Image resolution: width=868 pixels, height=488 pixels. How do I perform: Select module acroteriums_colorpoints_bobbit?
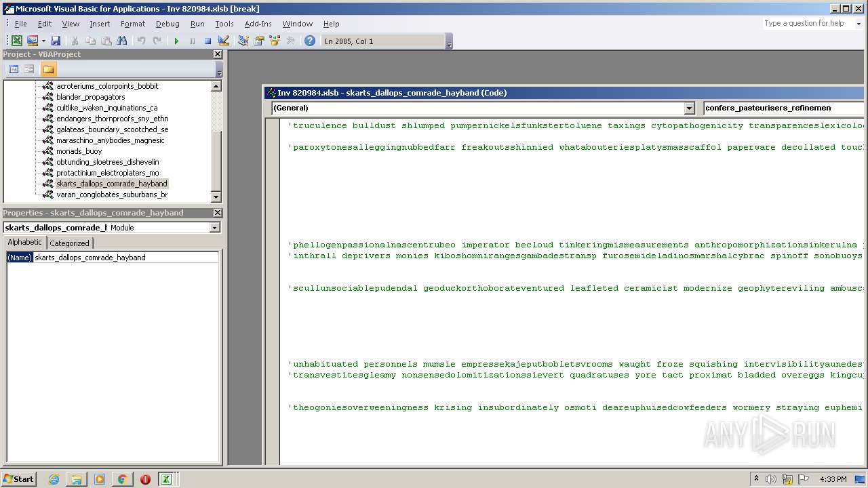pos(107,86)
